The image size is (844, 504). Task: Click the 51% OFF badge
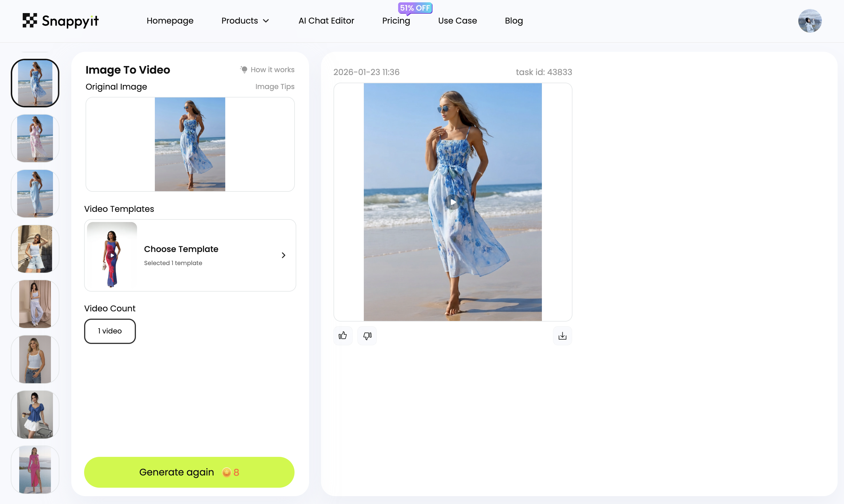click(x=415, y=8)
